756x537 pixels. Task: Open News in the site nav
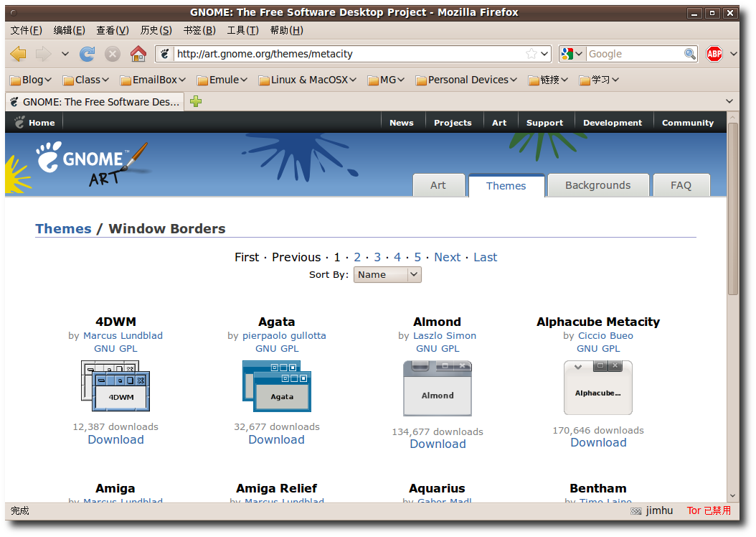point(401,123)
